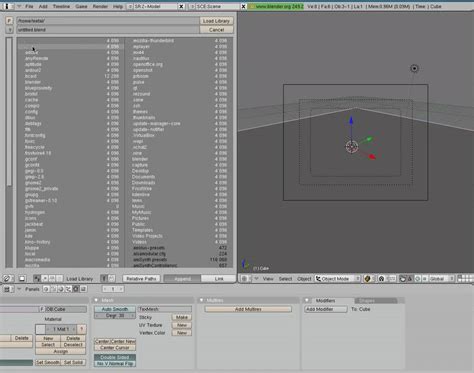Select the translate manipulator triangle icon

coord(410,278)
